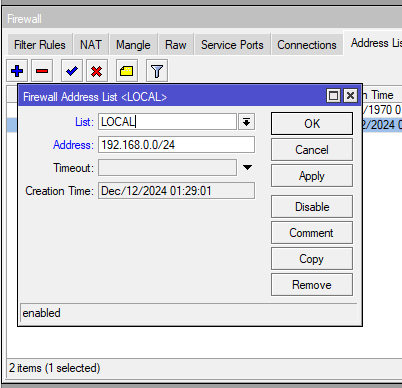Click the Address field 192.168.0.0/24

coord(176,145)
